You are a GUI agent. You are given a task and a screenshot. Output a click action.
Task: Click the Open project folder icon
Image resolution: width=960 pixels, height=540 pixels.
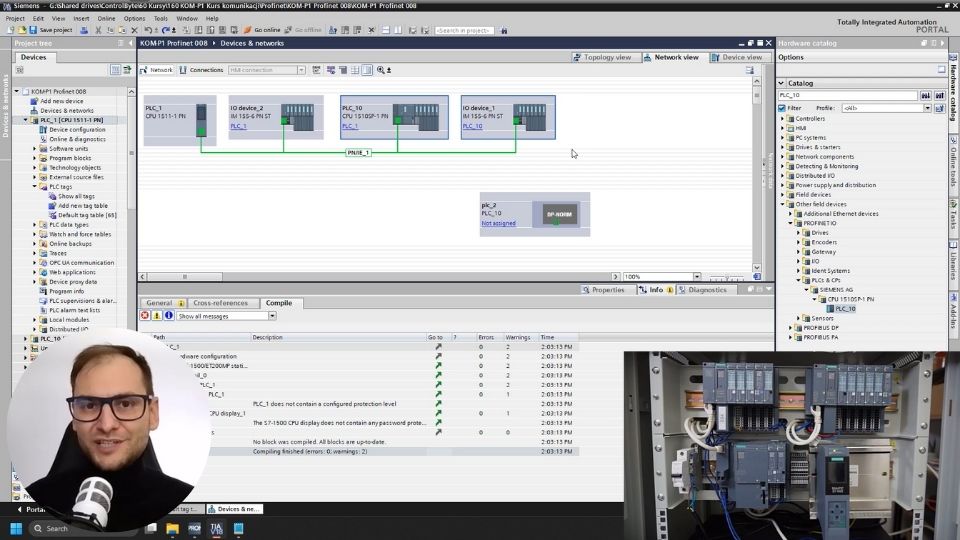(22, 30)
